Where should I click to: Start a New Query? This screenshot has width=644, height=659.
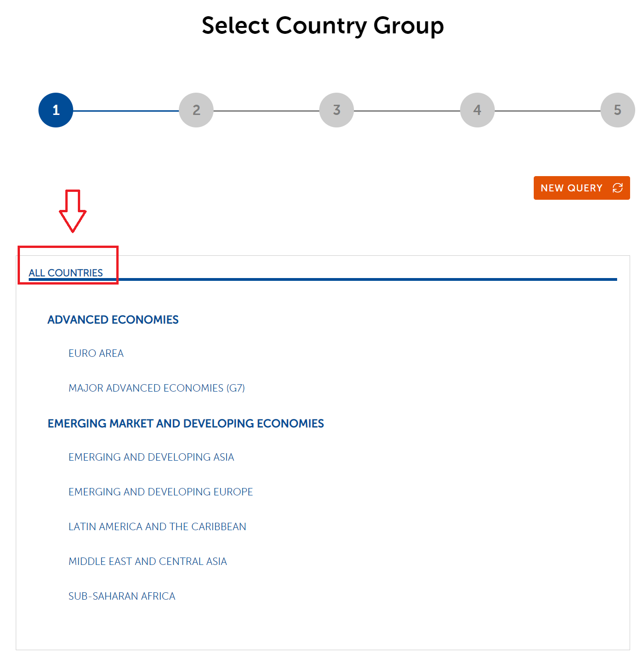pos(572,188)
